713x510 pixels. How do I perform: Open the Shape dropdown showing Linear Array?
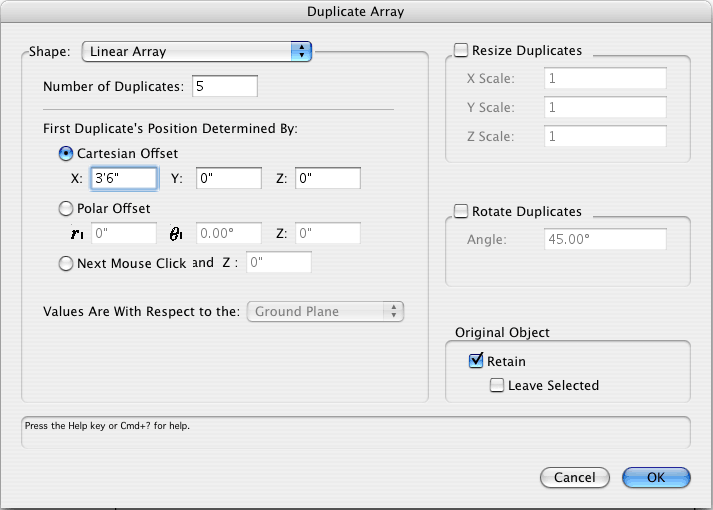pos(197,51)
